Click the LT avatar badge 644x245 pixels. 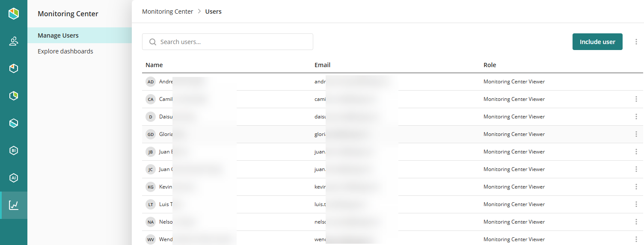[151, 204]
